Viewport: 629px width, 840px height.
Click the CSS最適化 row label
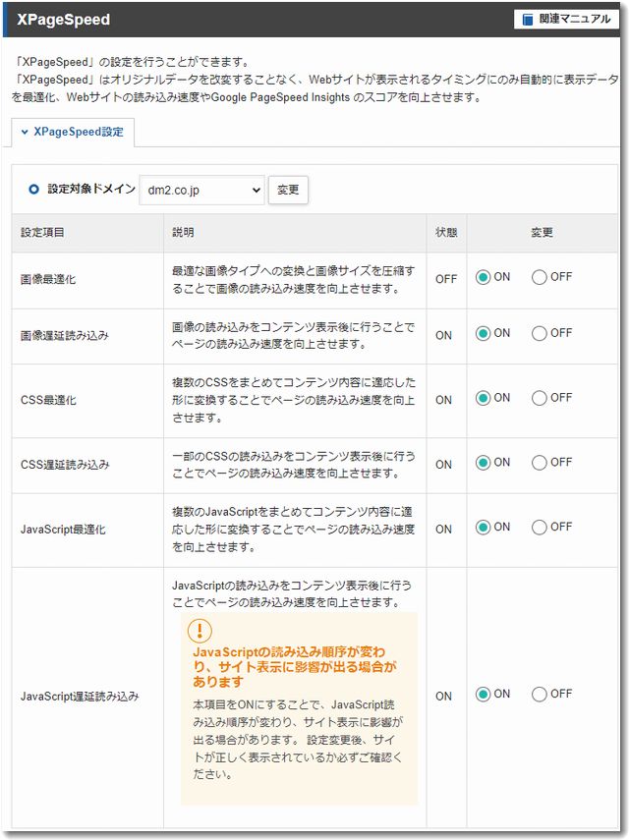click(x=48, y=400)
